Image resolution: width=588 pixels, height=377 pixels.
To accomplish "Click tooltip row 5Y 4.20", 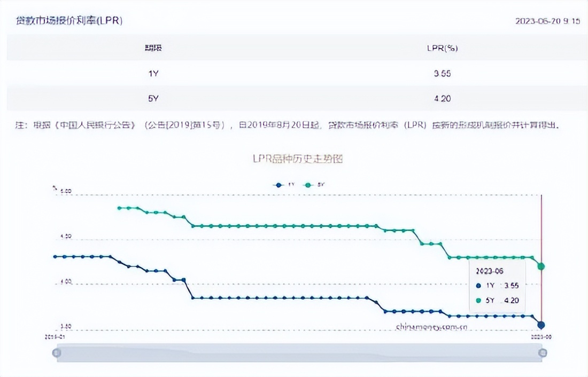I will [497, 301].
